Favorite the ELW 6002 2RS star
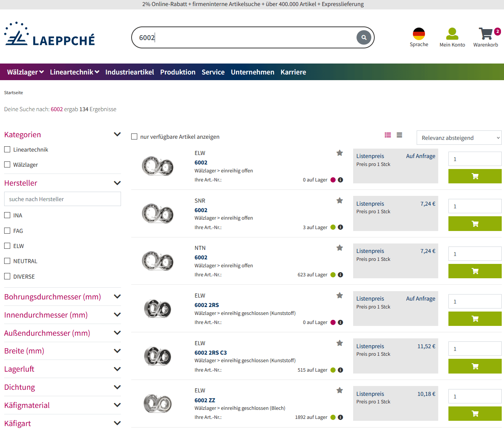This screenshot has width=504, height=431. 340,295
